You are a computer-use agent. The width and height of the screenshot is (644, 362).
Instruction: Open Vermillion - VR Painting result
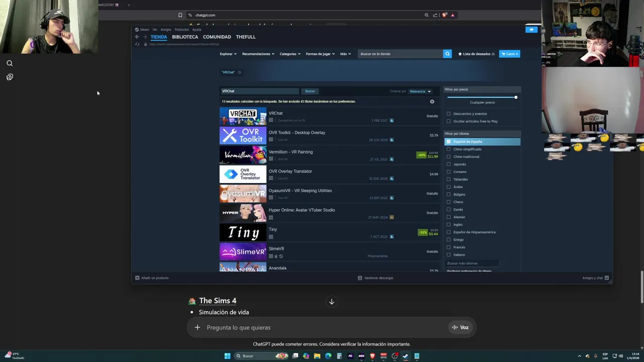point(329,155)
